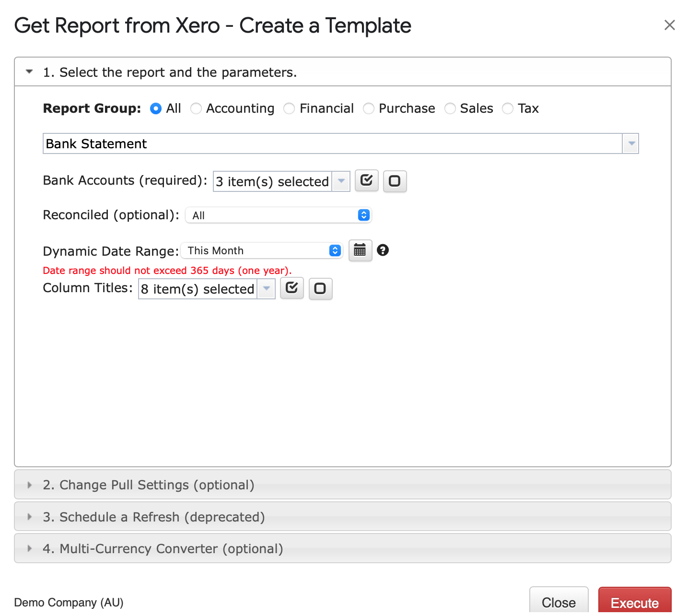Pick the Purchase report group
676x616 pixels.
click(369, 108)
